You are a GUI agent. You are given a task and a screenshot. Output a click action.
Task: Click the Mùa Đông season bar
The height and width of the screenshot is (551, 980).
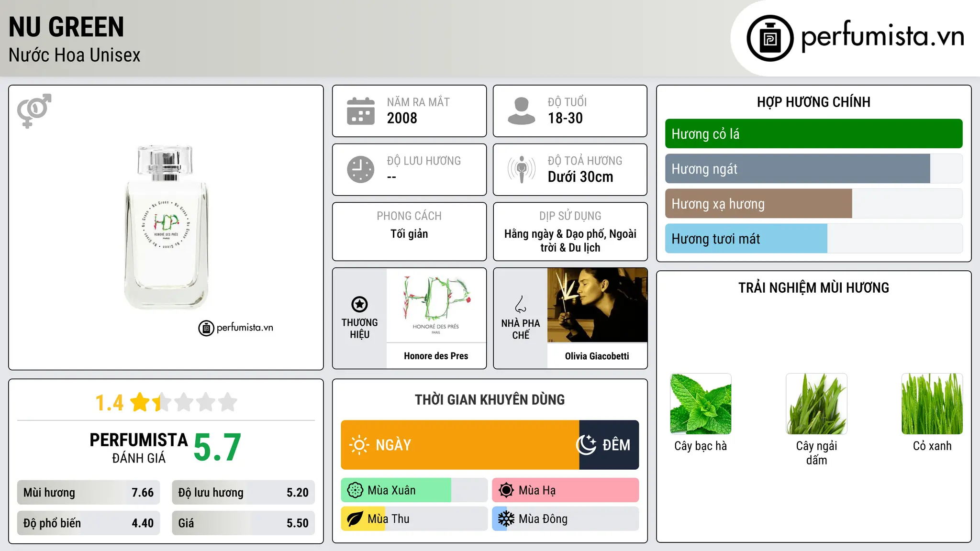point(566,519)
